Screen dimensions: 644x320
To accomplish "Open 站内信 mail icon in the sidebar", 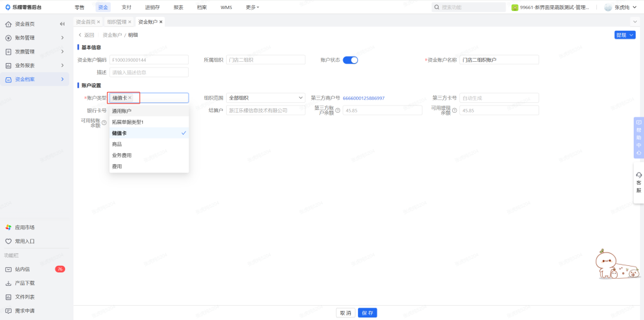I will [8, 269].
